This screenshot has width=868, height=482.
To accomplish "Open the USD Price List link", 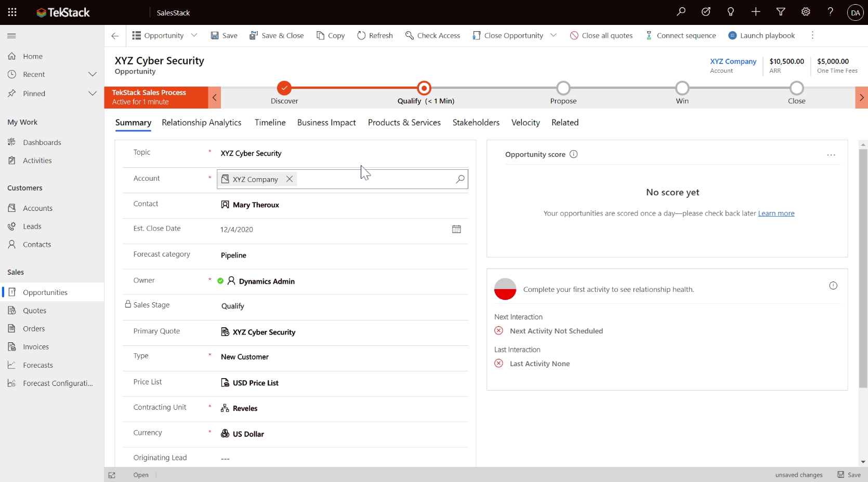I will (x=255, y=383).
